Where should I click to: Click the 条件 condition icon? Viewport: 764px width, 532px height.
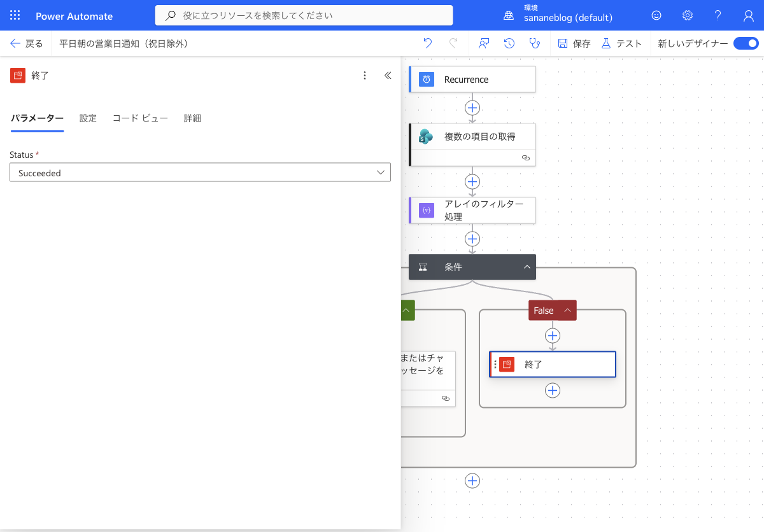tap(423, 267)
